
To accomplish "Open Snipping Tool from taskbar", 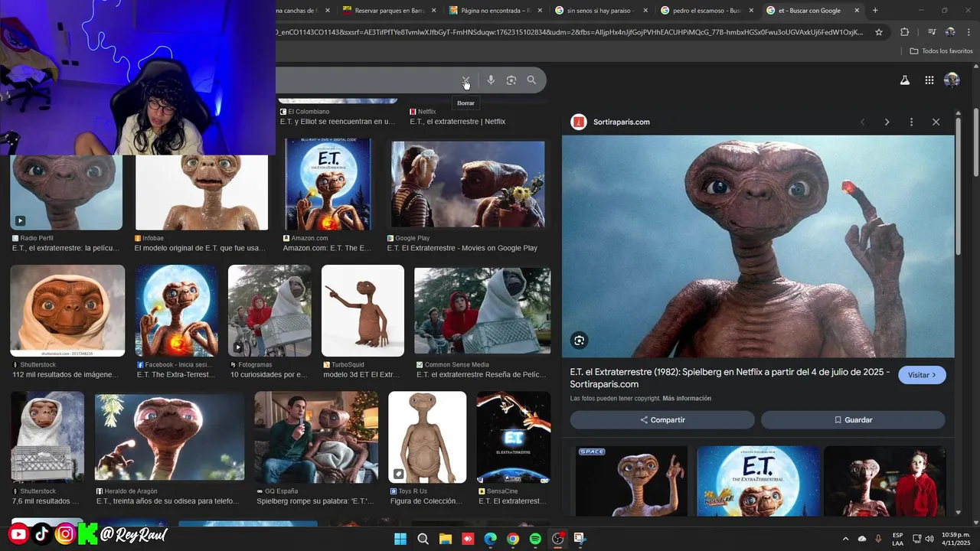I will click(x=580, y=539).
